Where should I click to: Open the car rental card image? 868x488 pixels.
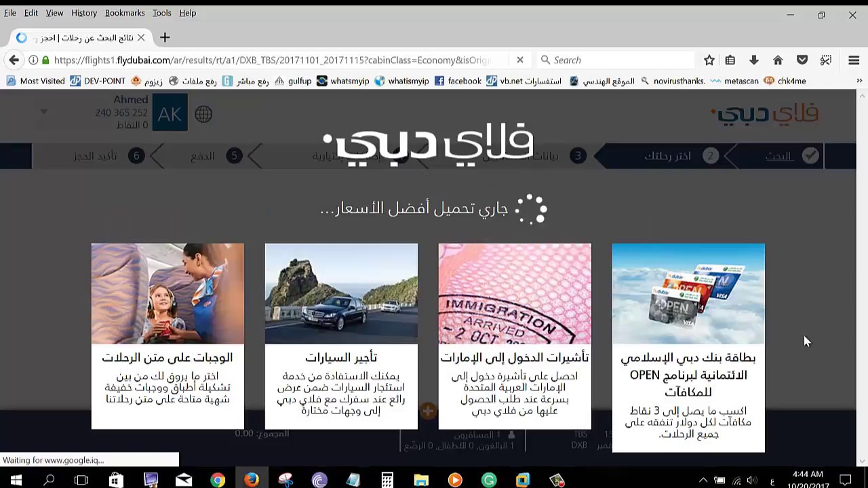pyautogui.click(x=341, y=293)
